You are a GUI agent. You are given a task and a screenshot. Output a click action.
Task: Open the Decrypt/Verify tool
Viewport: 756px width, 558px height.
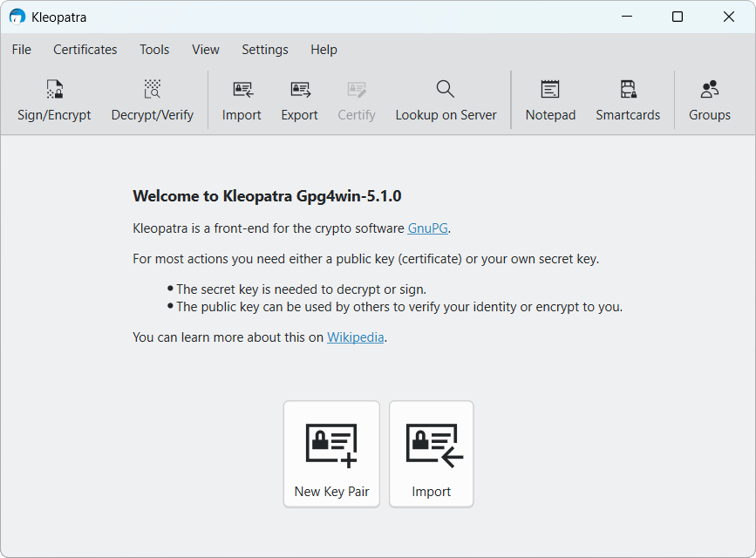tap(153, 89)
